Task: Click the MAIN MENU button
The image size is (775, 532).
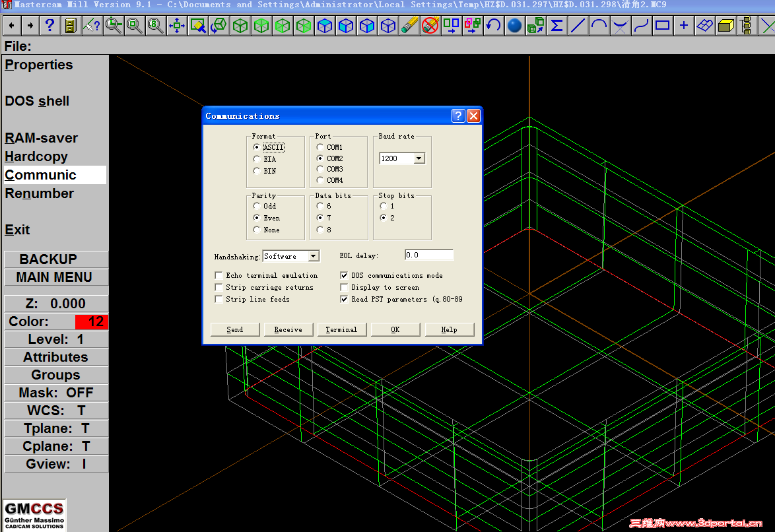Action: tap(56, 277)
